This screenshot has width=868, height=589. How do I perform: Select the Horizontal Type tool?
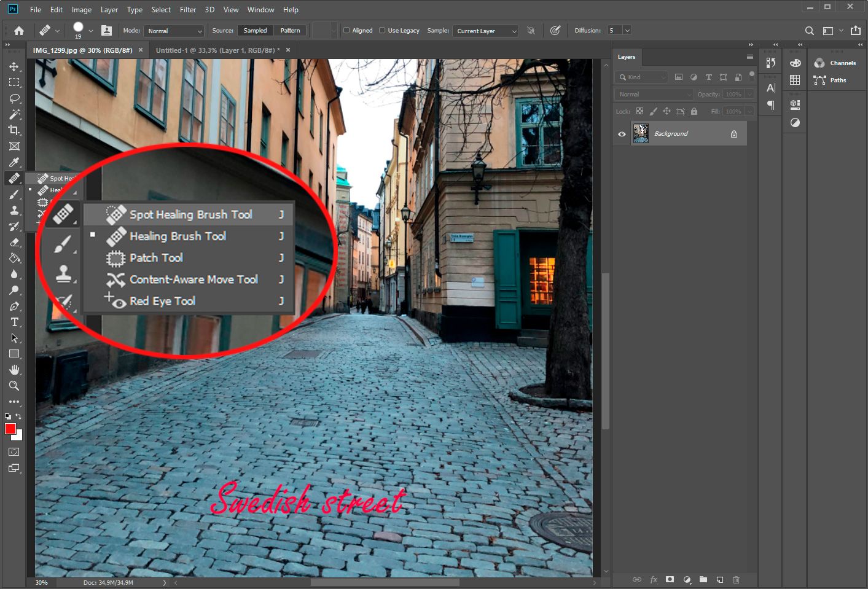[x=14, y=322]
